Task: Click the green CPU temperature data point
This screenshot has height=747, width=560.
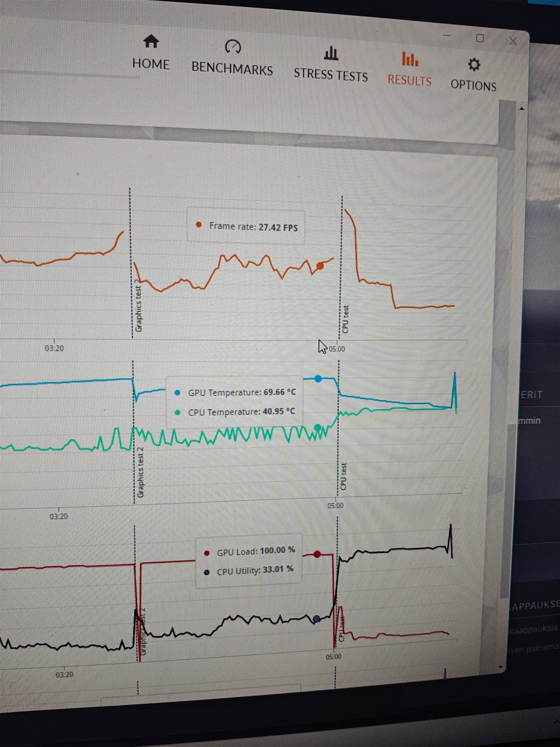Action: click(x=317, y=428)
